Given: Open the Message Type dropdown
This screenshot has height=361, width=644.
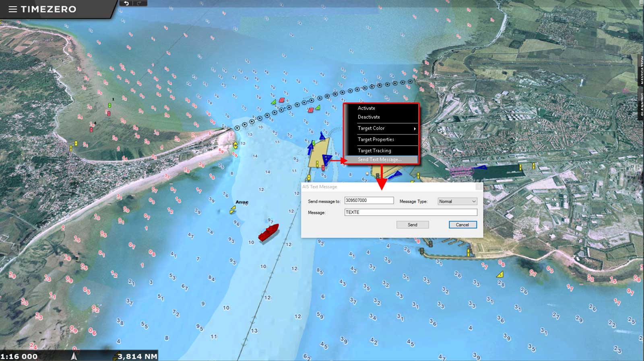Looking at the screenshot, I should 457,201.
